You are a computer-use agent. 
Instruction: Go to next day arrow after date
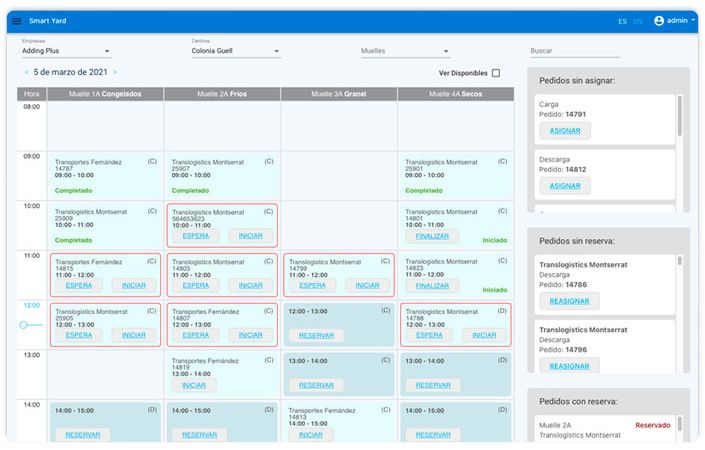115,72
